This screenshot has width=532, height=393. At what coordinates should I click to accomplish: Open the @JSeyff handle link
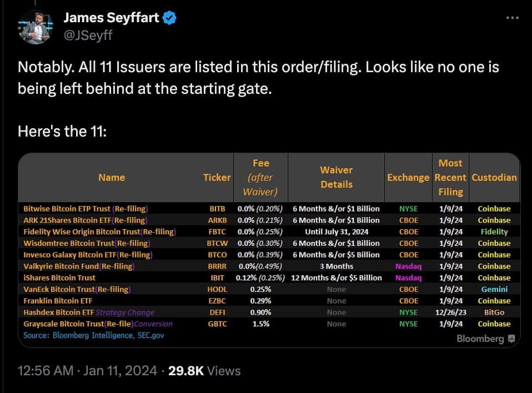[88, 35]
